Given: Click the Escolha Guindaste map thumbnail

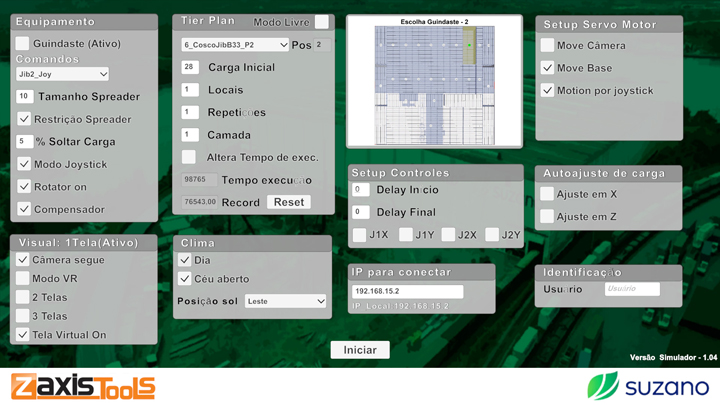Looking at the screenshot, I should point(434,83).
